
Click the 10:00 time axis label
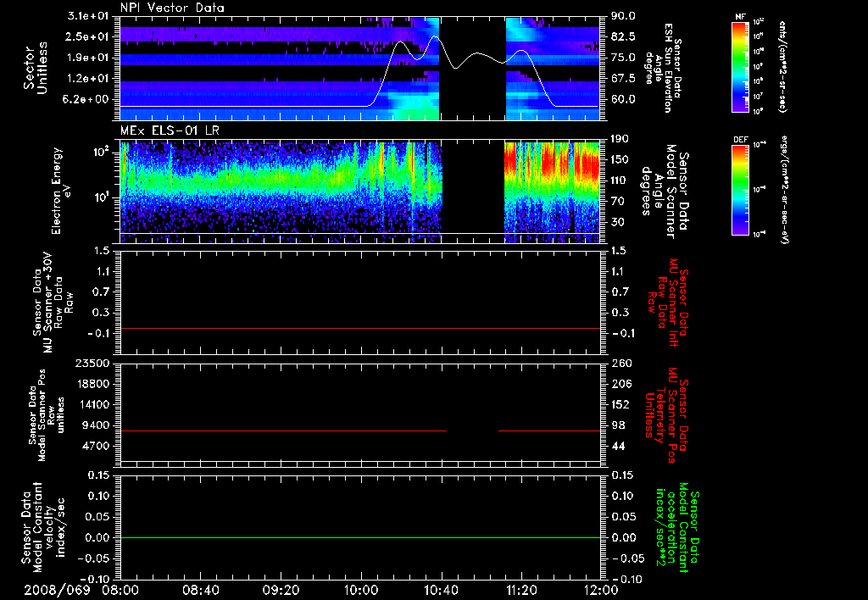361,590
